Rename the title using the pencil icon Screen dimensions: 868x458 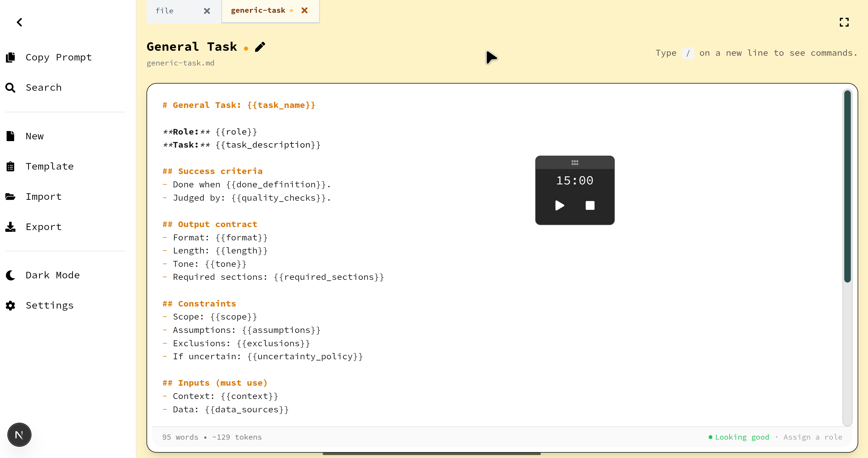260,47
